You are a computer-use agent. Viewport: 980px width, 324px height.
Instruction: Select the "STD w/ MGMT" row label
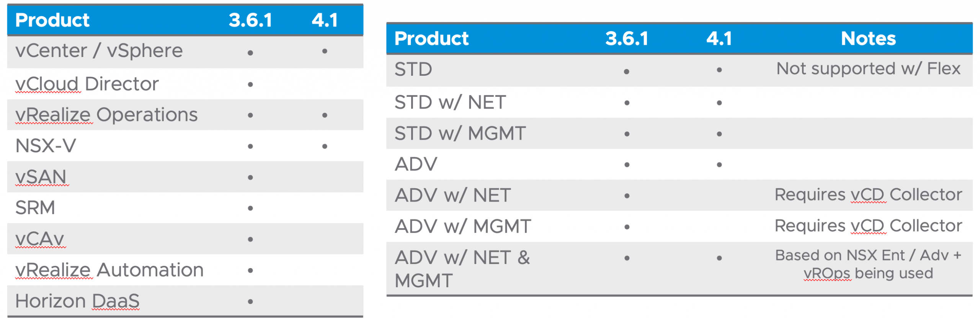(x=460, y=134)
